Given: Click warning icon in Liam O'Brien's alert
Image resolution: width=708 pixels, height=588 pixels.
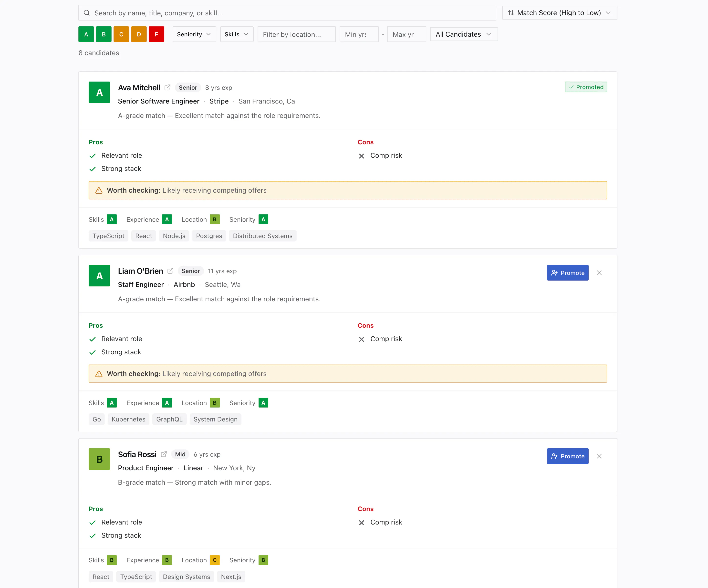Looking at the screenshot, I should 99,374.
